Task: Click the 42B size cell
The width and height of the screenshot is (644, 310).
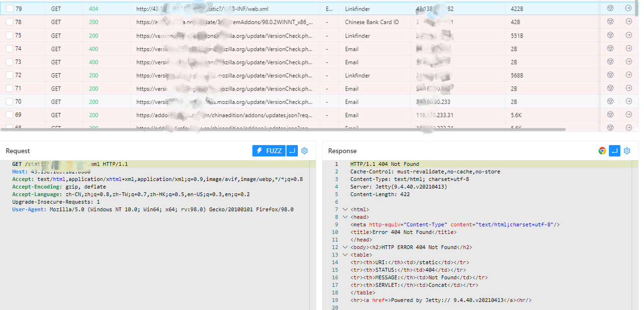Action: click(515, 22)
